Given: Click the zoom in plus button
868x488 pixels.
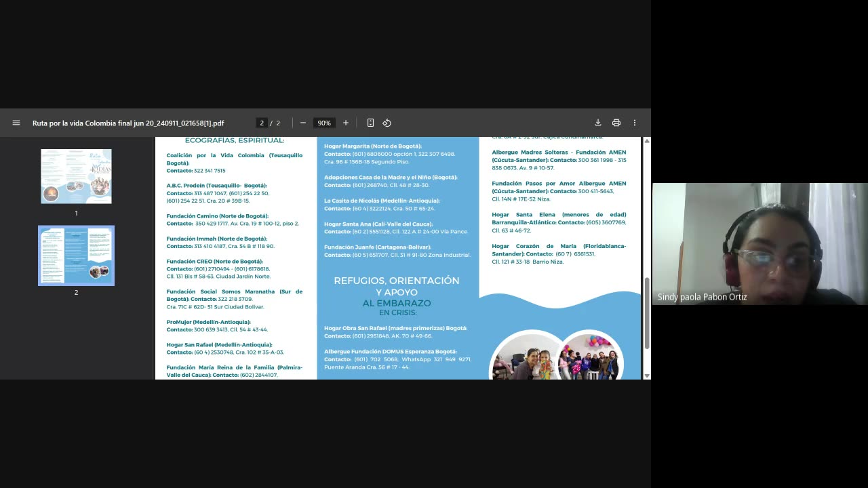Looking at the screenshot, I should (346, 123).
